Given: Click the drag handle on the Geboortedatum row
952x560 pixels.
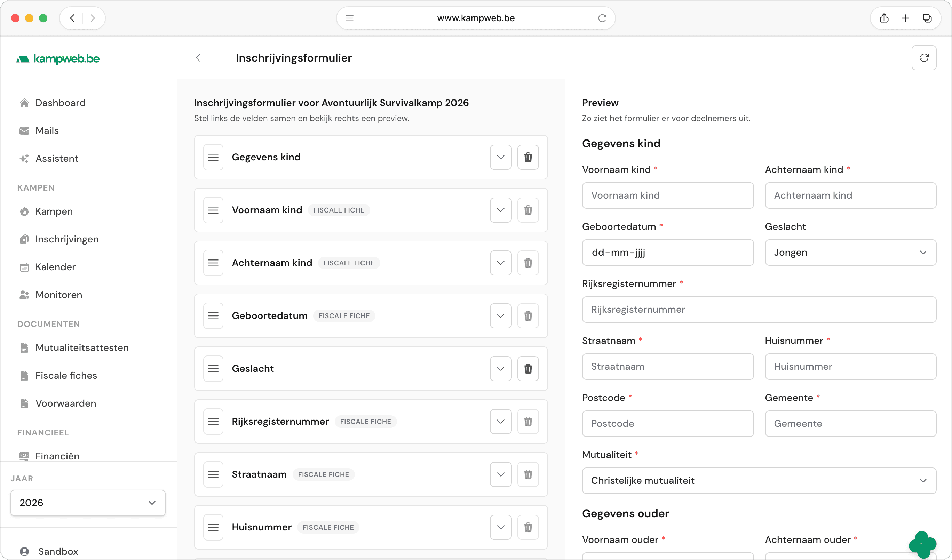Looking at the screenshot, I should click(213, 316).
